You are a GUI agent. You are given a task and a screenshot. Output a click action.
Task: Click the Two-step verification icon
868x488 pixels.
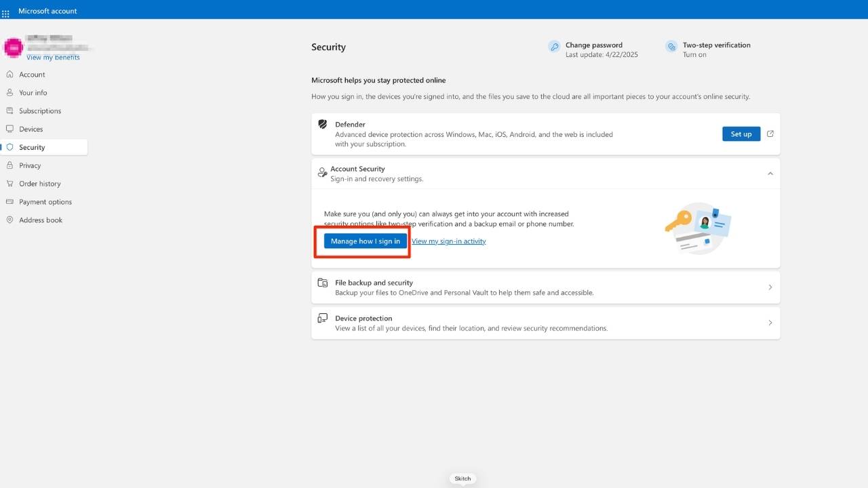[x=671, y=47]
